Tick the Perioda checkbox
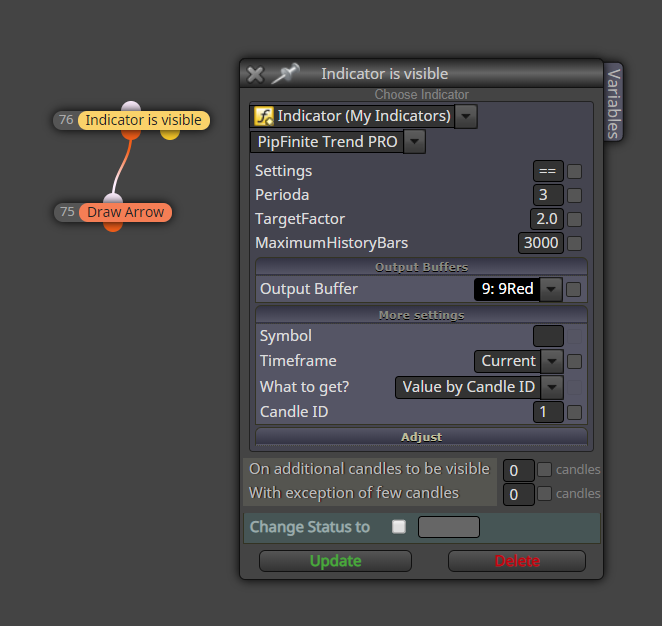662x626 pixels. 574,195
